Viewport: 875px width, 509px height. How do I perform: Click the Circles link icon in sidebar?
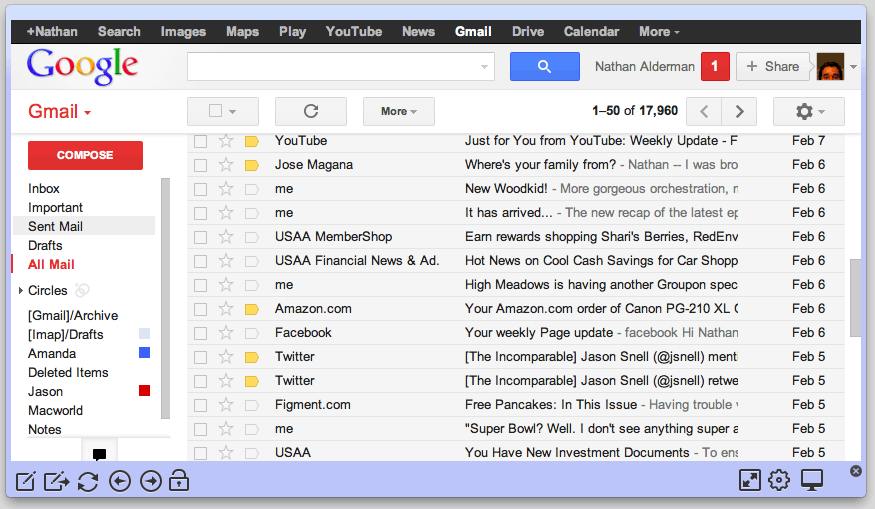tap(82, 290)
